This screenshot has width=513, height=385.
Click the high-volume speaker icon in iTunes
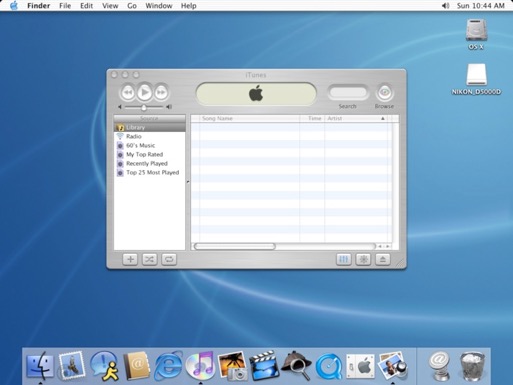click(x=169, y=107)
